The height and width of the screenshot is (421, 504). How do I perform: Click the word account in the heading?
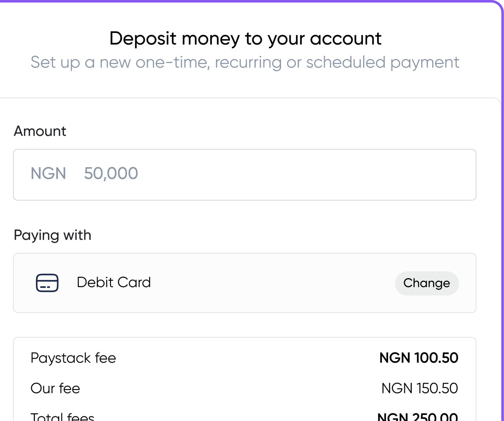tap(345, 39)
